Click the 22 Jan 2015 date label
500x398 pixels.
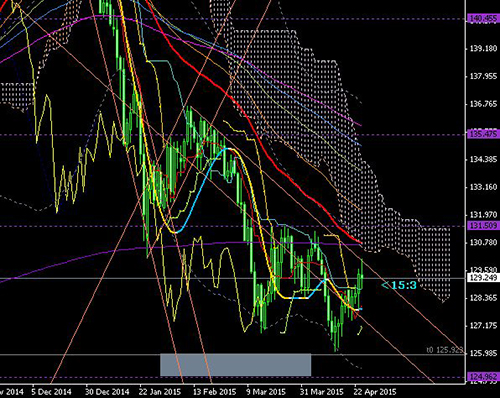pyautogui.click(x=160, y=391)
